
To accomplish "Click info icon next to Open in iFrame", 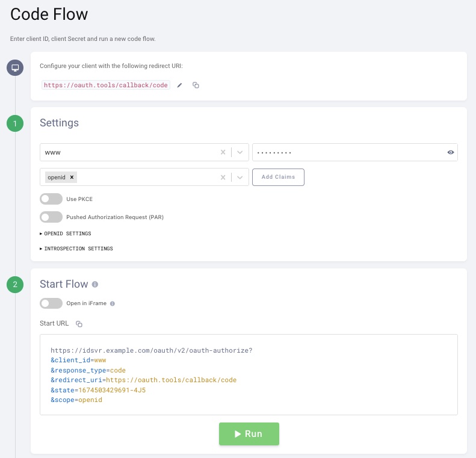I will click(113, 303).
